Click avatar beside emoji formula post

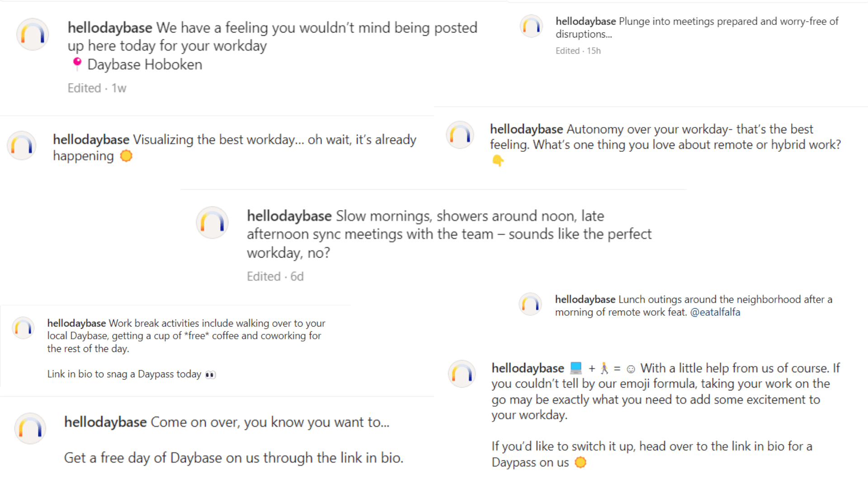(462, 374)
